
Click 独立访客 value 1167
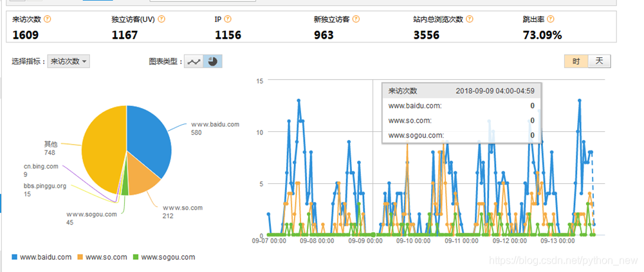[x=124, y=35]
